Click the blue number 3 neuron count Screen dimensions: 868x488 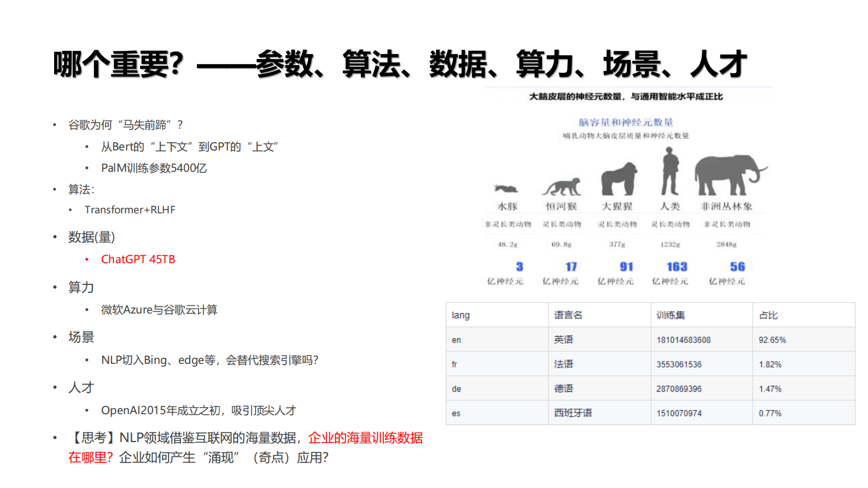tap(520, 266)
